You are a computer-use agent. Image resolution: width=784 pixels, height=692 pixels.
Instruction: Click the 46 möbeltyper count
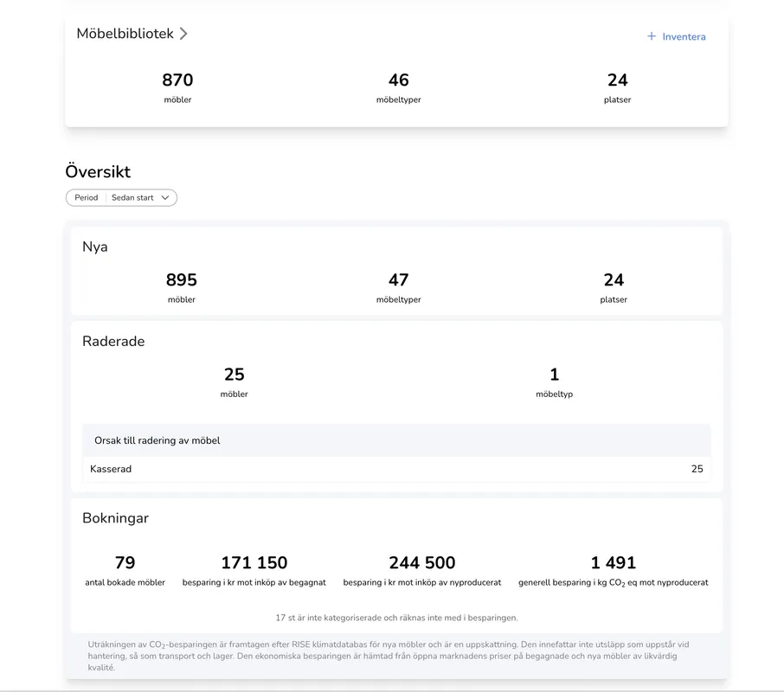[x=398, y=80]
